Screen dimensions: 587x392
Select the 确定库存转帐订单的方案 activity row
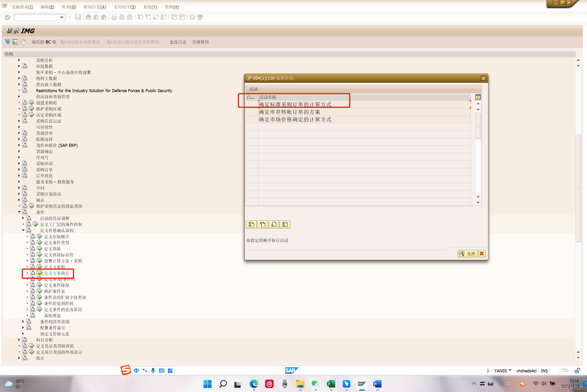coord(289,112)
